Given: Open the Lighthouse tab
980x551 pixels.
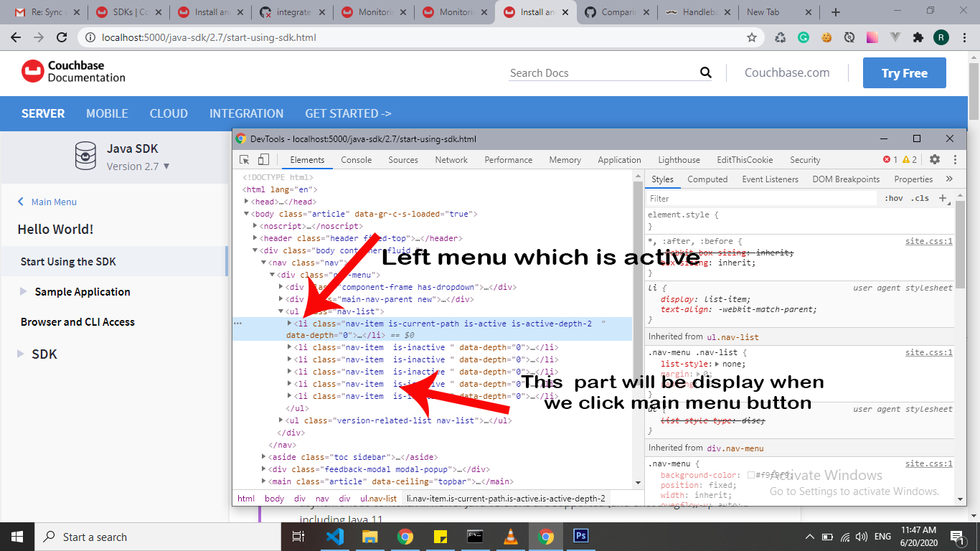Looking at the screenshot, I should pyautogui.click(x=679, y=160).
